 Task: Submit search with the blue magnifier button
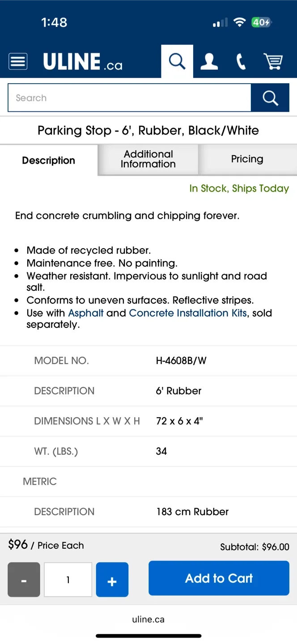pyautogui.click(x=270, y=97)
